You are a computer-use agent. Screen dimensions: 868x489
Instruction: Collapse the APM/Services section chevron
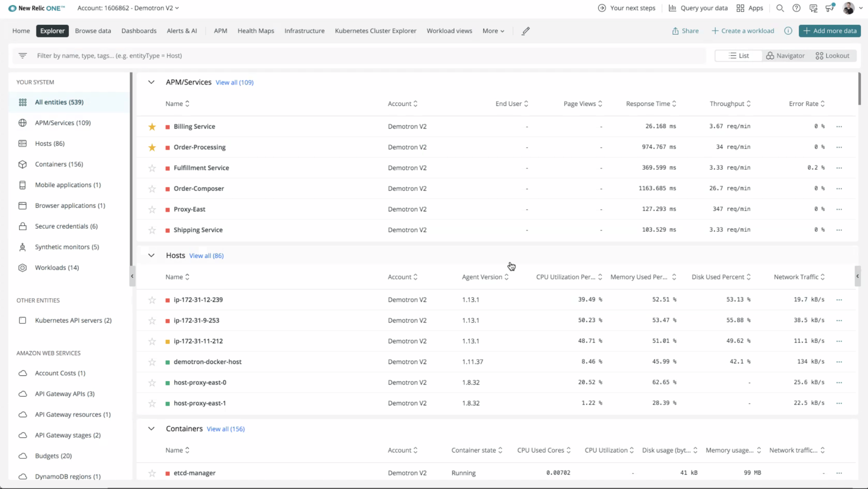[151, 82]
